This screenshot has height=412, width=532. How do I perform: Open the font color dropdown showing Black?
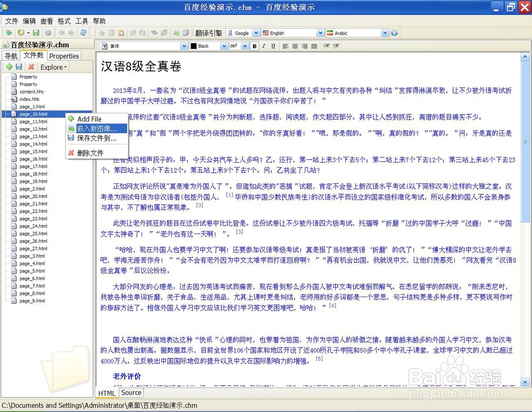coord(224,46)
